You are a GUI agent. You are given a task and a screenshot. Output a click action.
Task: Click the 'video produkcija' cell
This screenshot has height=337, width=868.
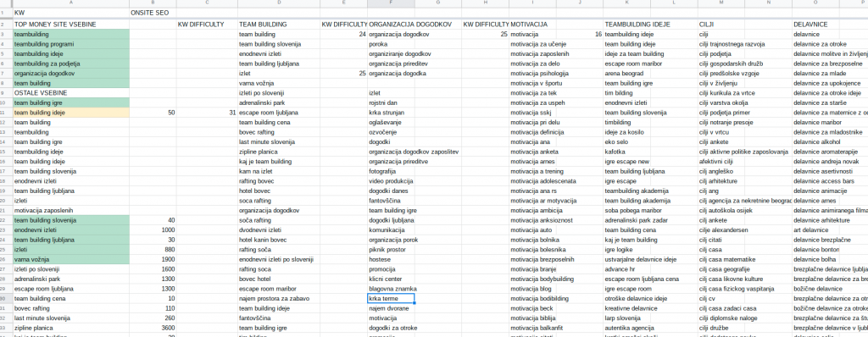(x=391, y=181)
